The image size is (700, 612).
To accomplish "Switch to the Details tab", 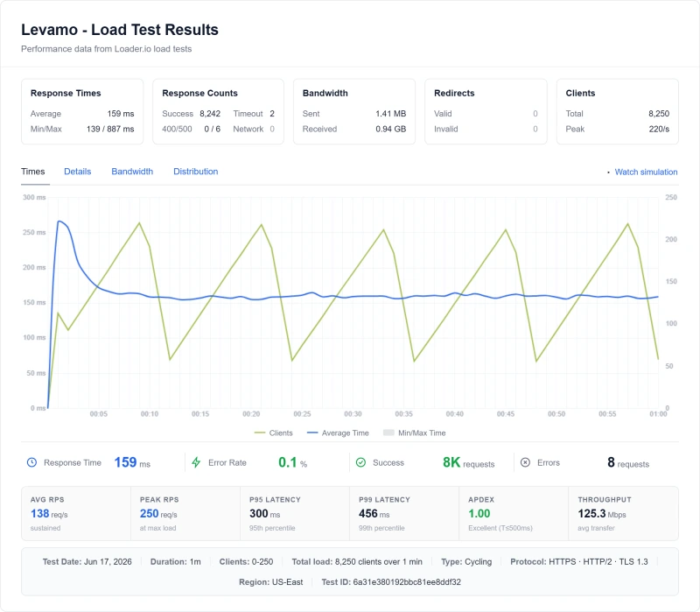I will pyautogui.click(x=78, y=172).
